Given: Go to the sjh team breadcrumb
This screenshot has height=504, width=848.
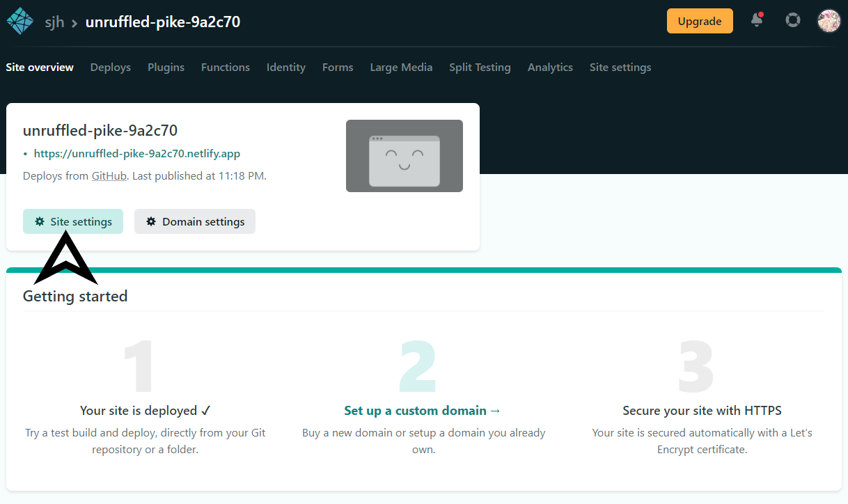Looking at the screenshot, I should pos(55,22).
